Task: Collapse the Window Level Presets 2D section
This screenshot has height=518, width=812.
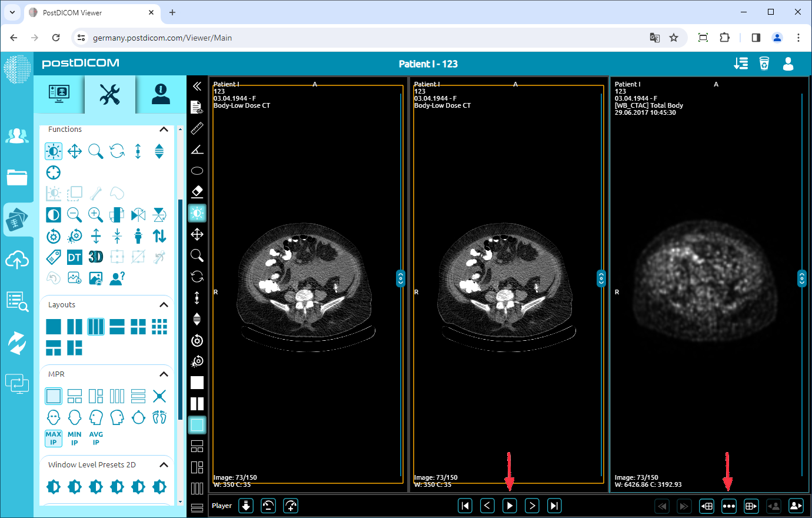Action: [164, 465]
